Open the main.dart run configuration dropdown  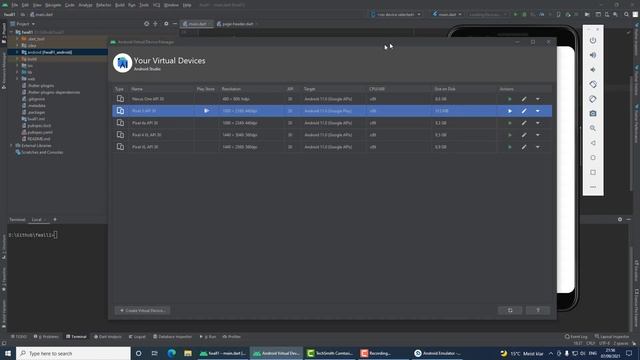(447, 14)
